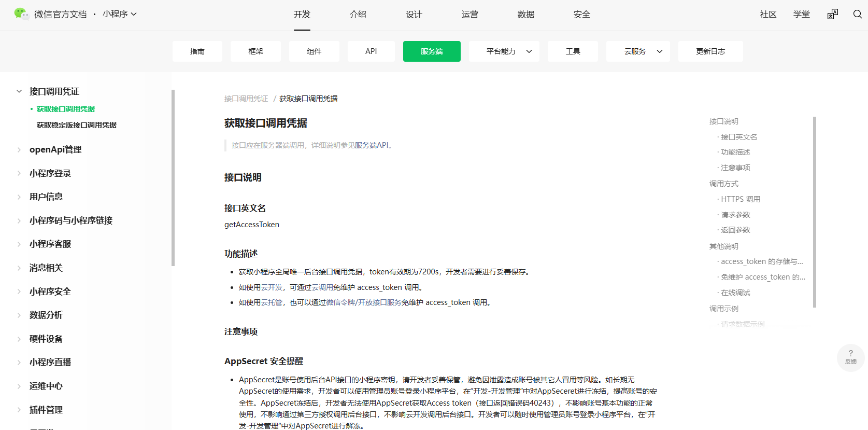Image resolution: width=868 pixels, height=430 pixels.
Task: Select the 指南 sub-navigation button
Action: tap(197, 51)
